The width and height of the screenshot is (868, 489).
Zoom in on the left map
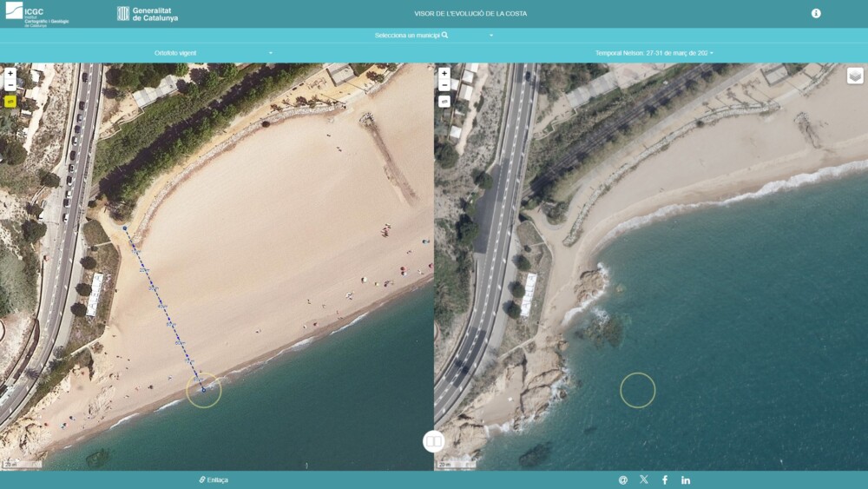coord(10,74)
